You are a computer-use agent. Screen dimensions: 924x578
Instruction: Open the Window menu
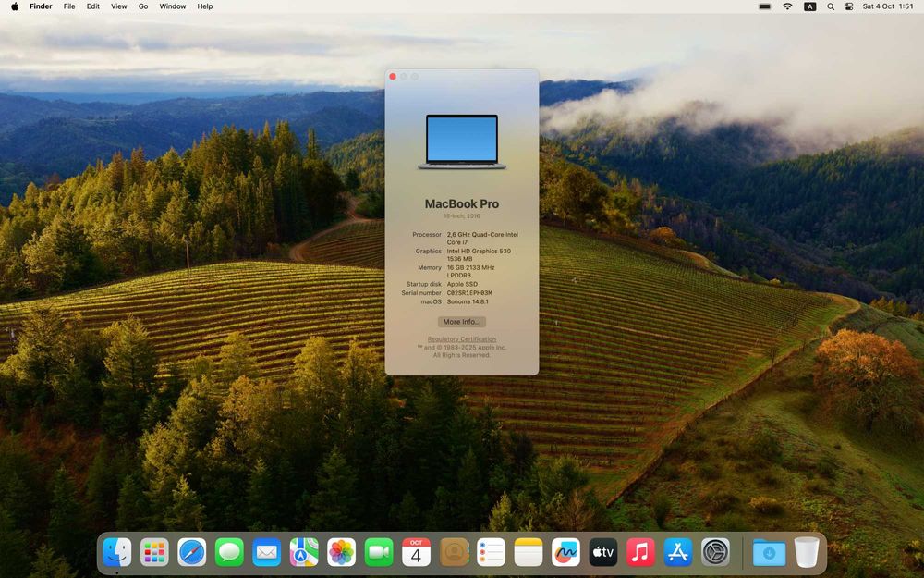click(x=173, y=6)
